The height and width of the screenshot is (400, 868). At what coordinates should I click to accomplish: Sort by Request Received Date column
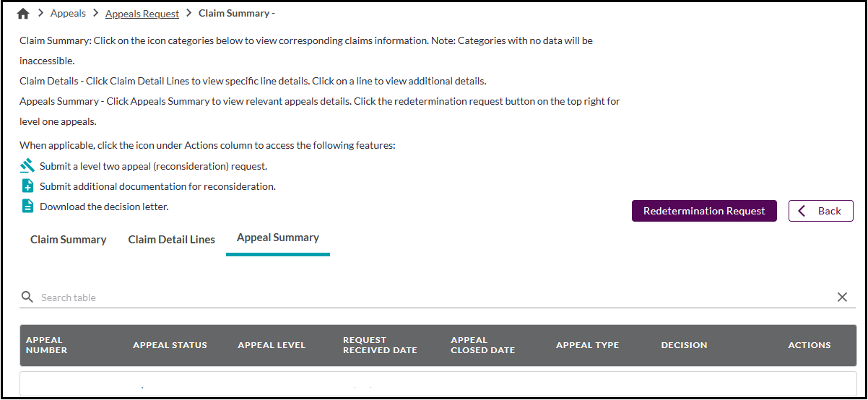[x=380, y=345]
